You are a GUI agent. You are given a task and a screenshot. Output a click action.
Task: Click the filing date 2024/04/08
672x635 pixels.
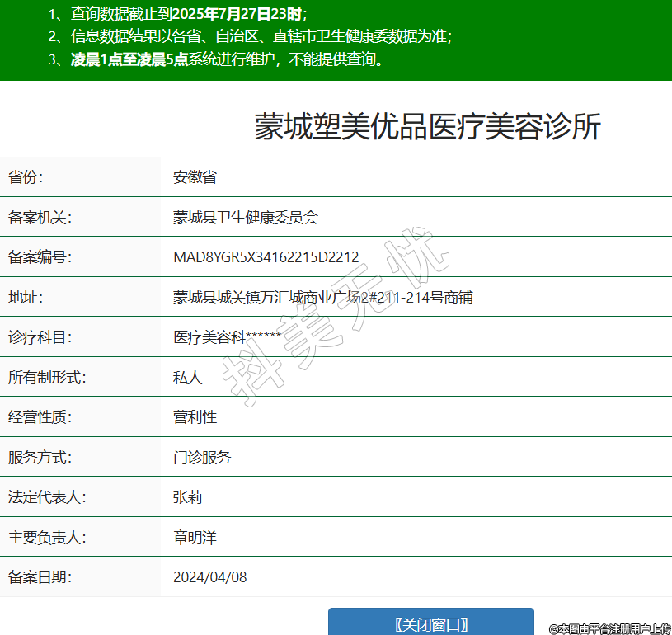point(209,577)
